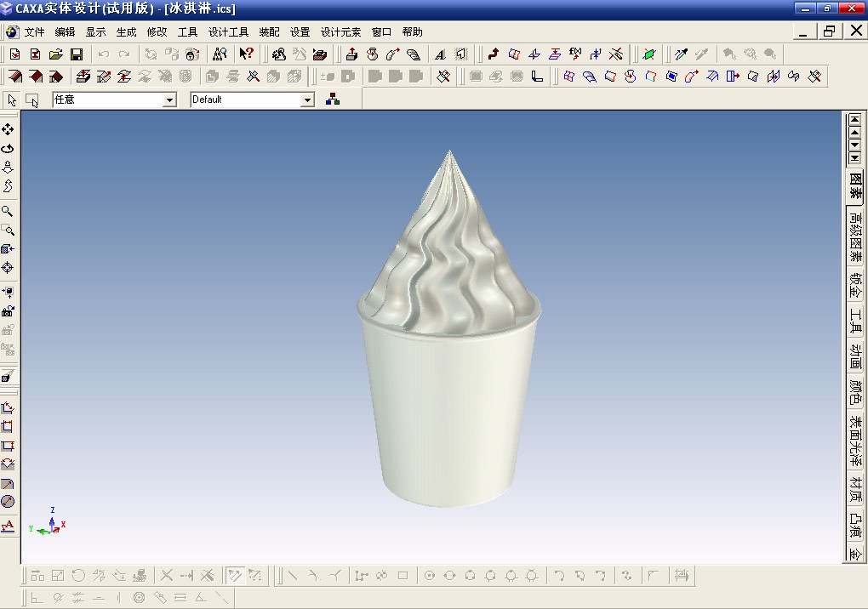Image resolution: width=868 pixels, height=609 pixels.
Task: Switch to the 表面光泽 catalog tab
Action: [856, 441]
